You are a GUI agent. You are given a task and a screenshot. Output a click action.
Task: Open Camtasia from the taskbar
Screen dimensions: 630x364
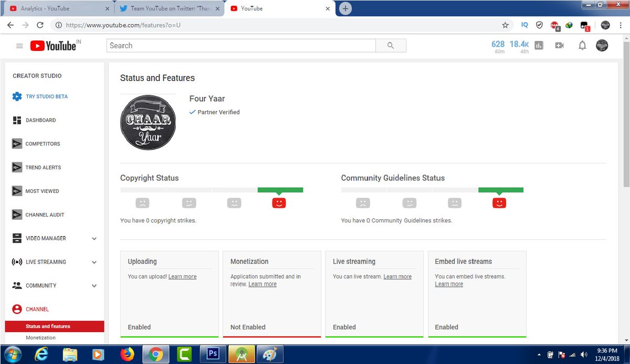click(x=184, y=354)
